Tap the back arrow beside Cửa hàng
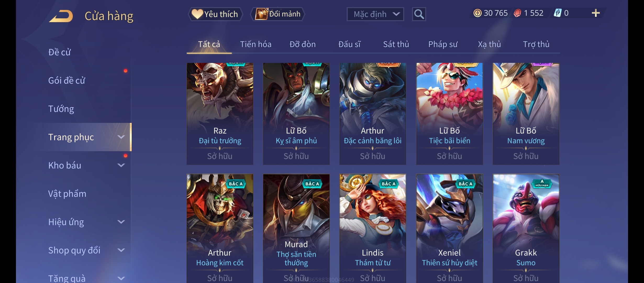The image size is (644, 283). tap(61, 16)
